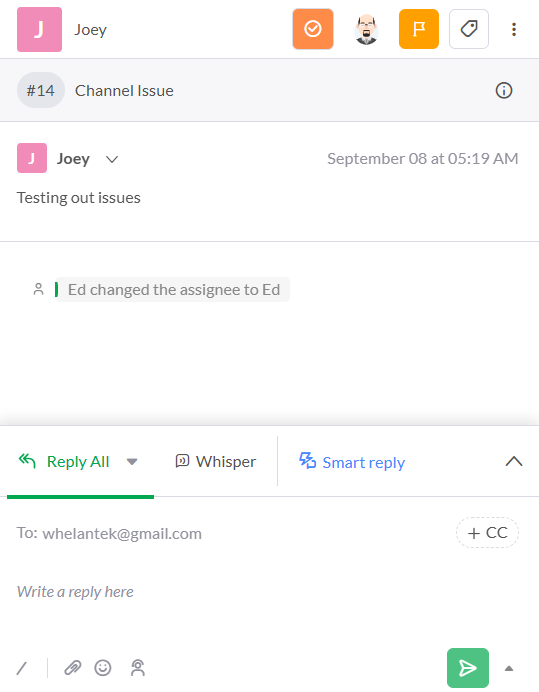Open the tag label icon

[469, 29]
